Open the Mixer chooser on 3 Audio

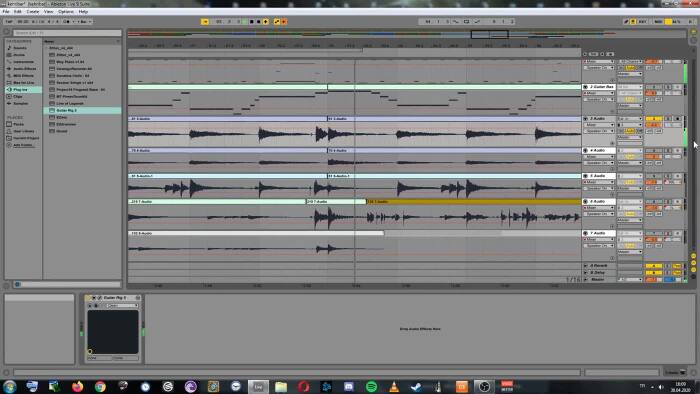tap(599, 125)
